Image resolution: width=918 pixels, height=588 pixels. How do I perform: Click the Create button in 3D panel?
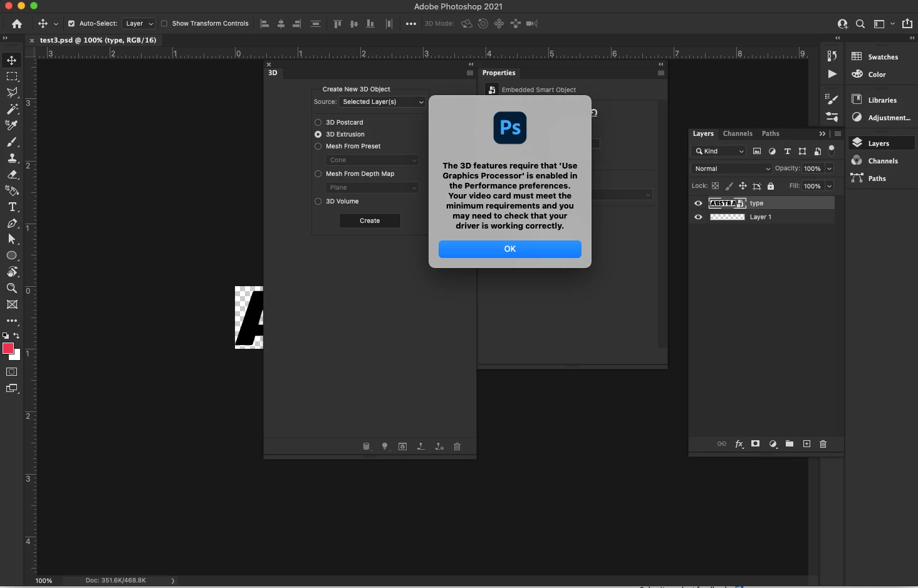[370, 221]
